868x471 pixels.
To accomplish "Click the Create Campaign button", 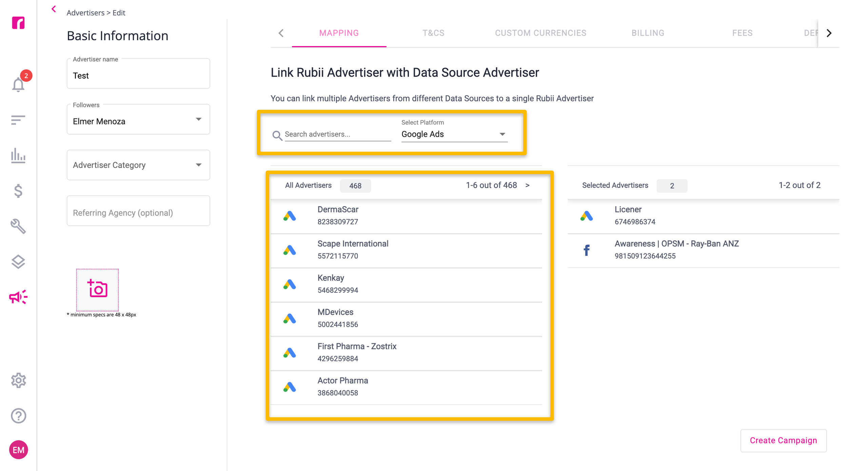I will click(783, 441).
